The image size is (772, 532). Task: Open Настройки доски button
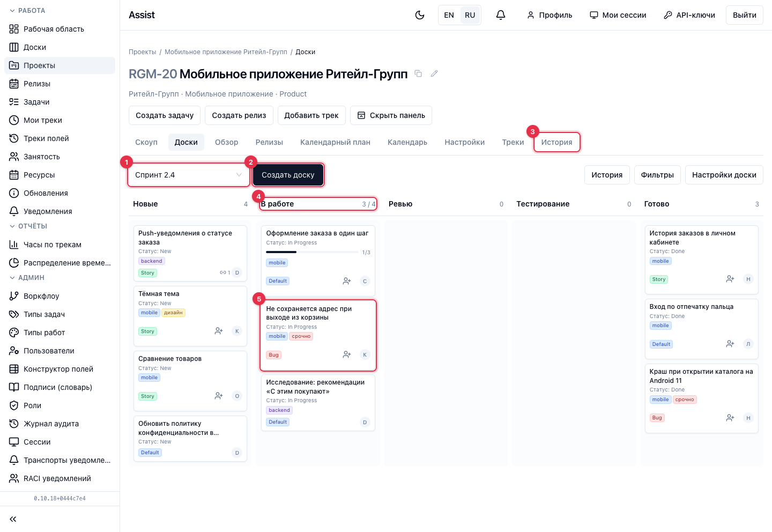point(724,175)
